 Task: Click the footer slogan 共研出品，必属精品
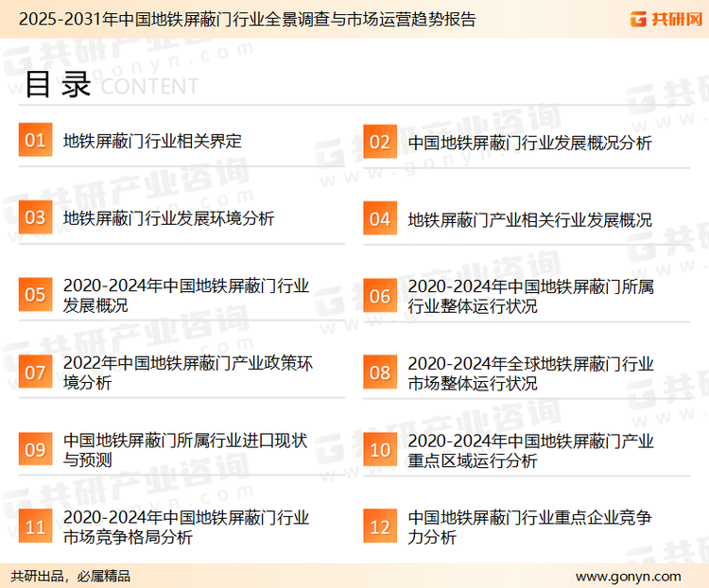[x=71, y=577]
